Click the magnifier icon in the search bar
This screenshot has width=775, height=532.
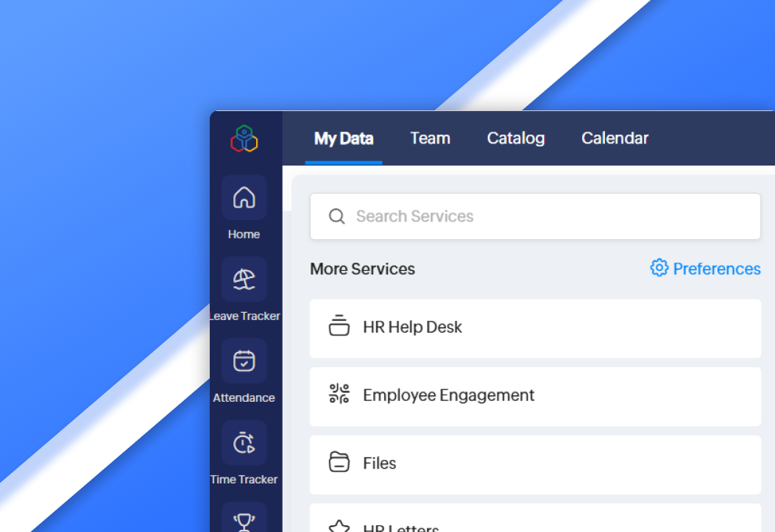pyautogui.click(x=337, y=216)
